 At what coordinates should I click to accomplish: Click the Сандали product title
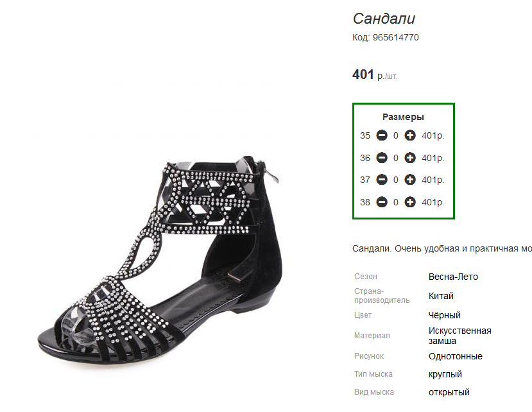[384, 19]
